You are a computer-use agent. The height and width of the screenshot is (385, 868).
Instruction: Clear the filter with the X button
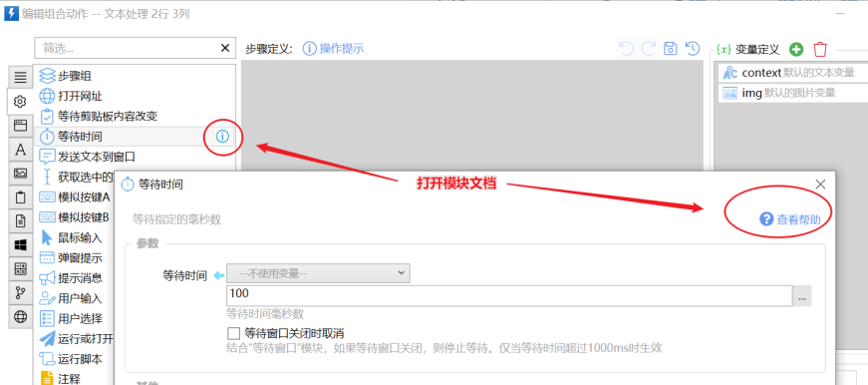point(225,48)
